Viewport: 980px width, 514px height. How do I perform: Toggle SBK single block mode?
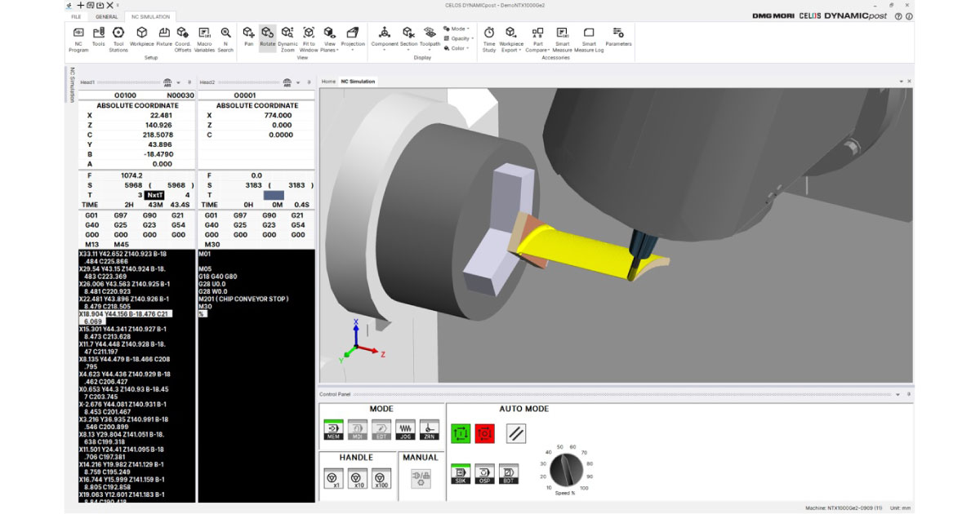tap(460, 474)
